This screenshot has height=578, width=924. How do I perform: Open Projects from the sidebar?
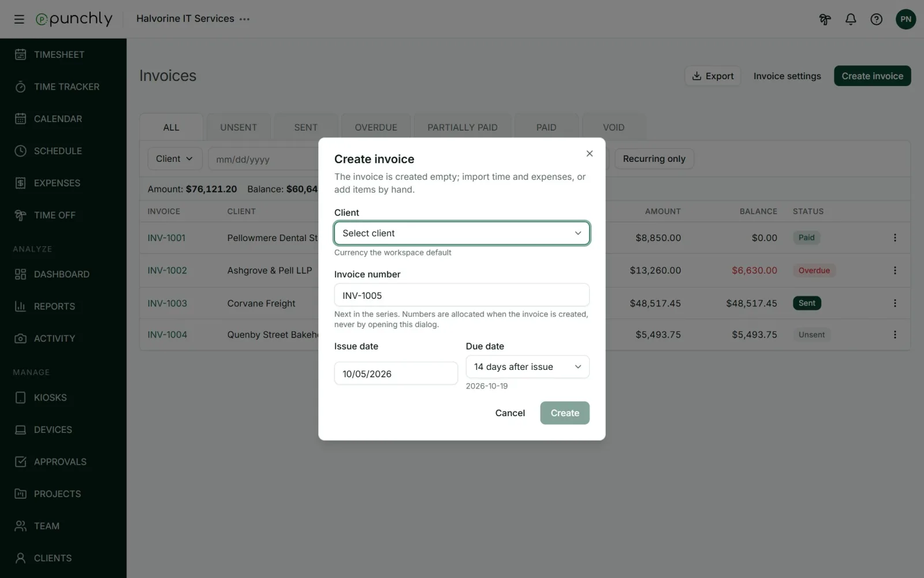click(63, 494)
